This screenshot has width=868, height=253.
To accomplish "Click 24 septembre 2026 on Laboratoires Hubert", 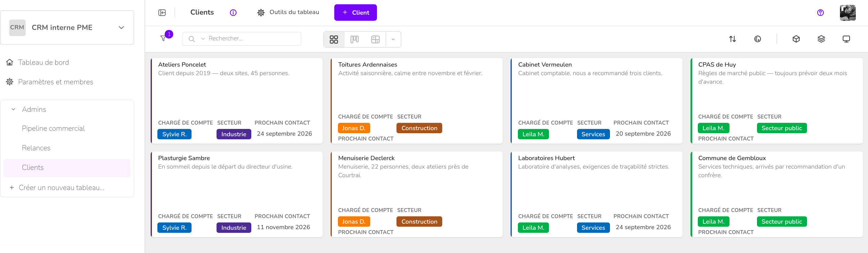I will [643, 227].
